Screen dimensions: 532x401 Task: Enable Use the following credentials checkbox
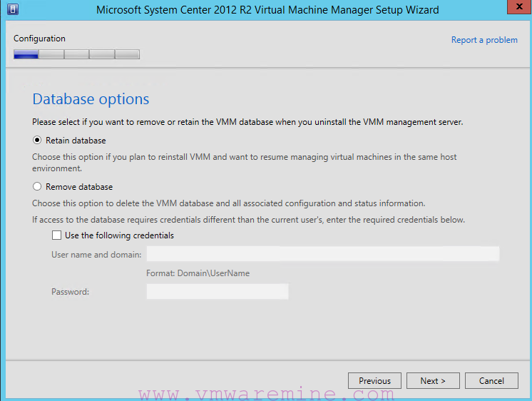(x=56, y=235)
